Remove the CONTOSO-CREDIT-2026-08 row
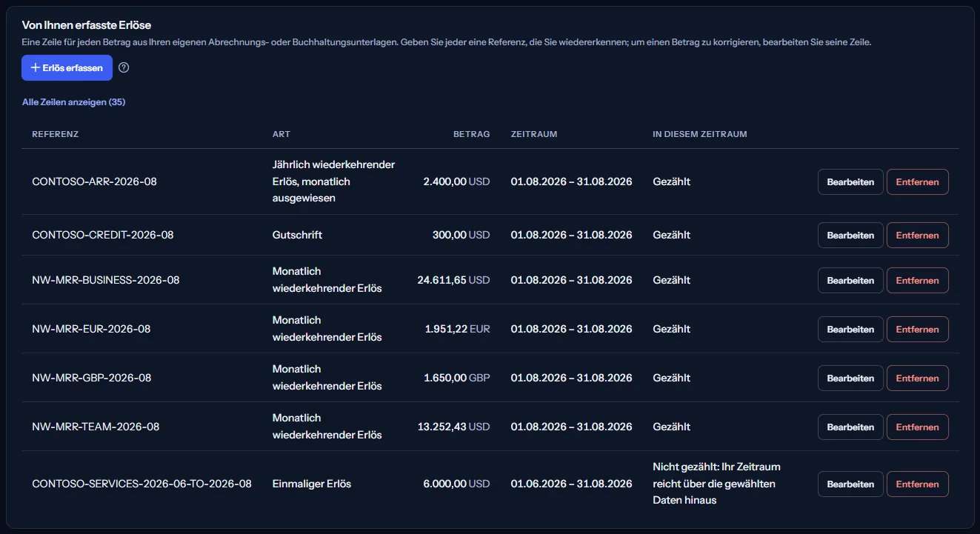 [917, 235]
